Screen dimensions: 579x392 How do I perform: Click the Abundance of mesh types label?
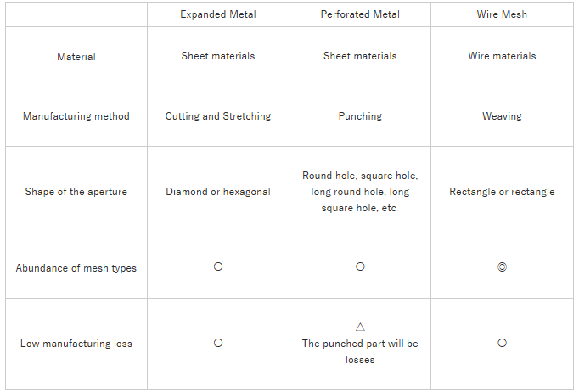click(x=76, y=268)
